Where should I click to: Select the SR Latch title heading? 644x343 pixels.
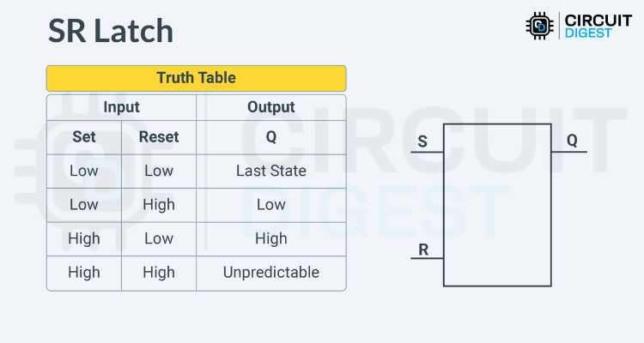click(x=110, y=31)
